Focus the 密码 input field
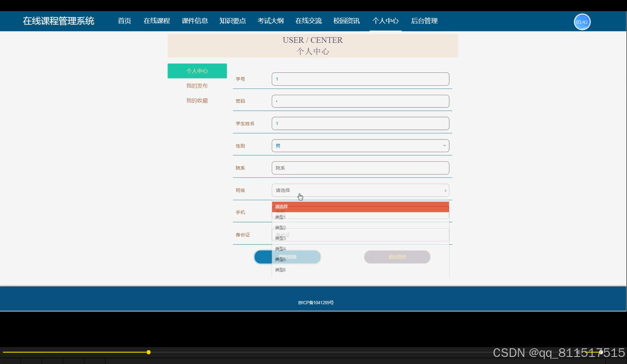 pos(360,101)
